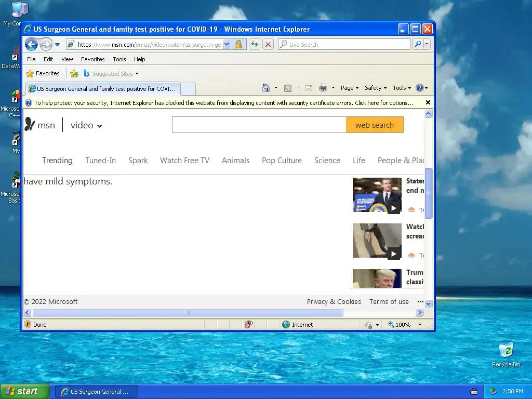Open the command bar Tools dropdown
This screenshot has height=399, width=532.
(402, 88)
